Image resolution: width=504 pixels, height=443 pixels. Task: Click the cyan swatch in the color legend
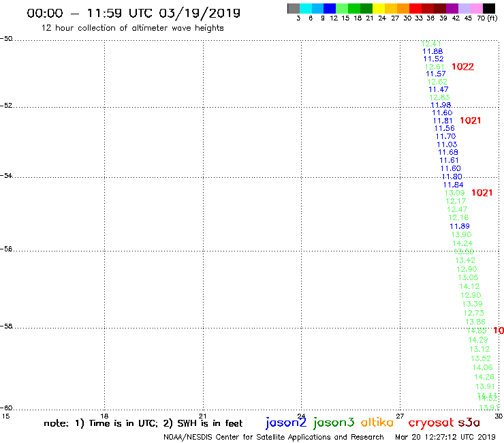[306, 9]
